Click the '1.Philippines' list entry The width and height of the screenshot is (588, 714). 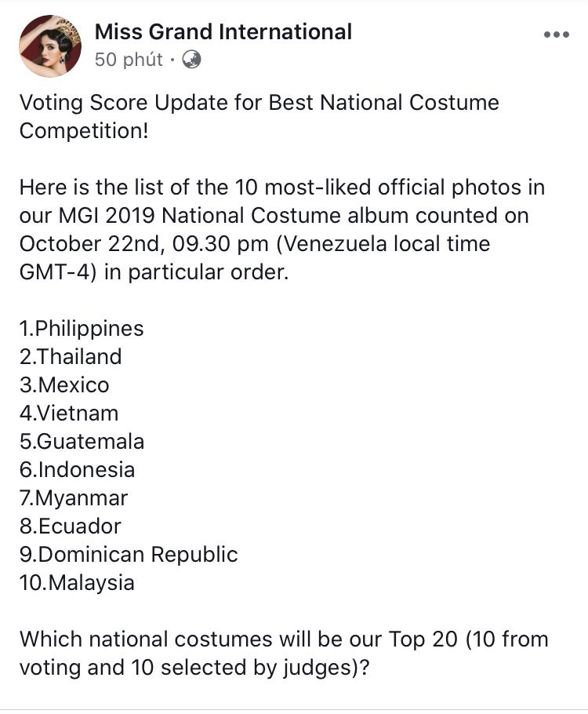pos(81,329)
